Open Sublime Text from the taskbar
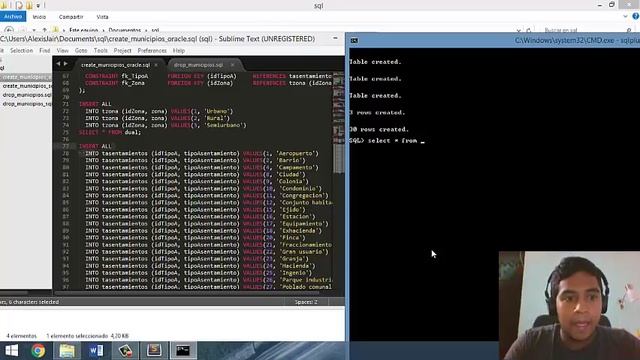Viewport: 640px width, 360px height. [x=154, y=351]
